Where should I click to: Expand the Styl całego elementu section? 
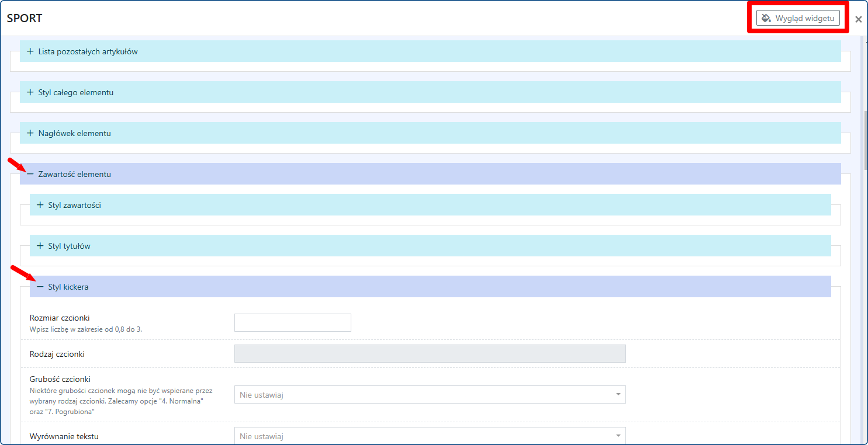click(76, 92)
